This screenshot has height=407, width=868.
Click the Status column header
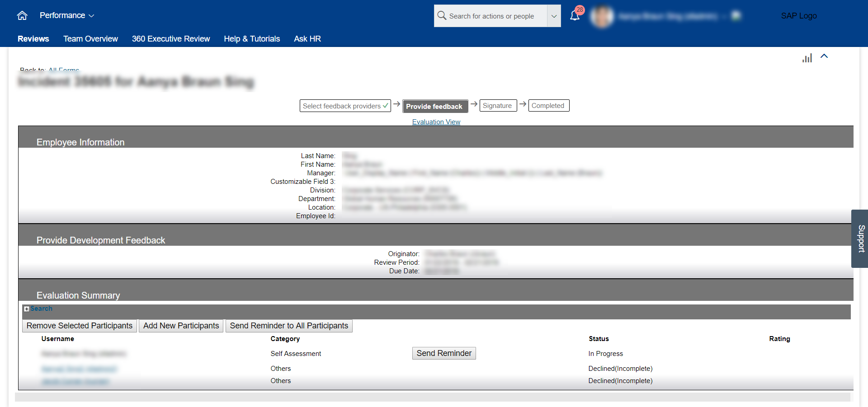coord(599,339)
